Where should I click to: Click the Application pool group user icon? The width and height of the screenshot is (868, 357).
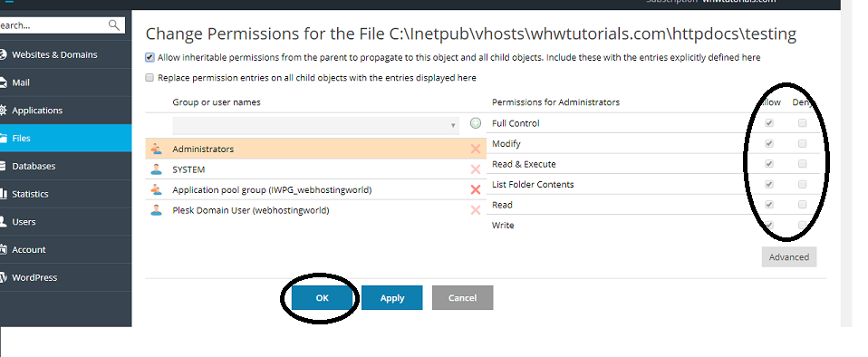pyautogui.click(x=156, y=190)
